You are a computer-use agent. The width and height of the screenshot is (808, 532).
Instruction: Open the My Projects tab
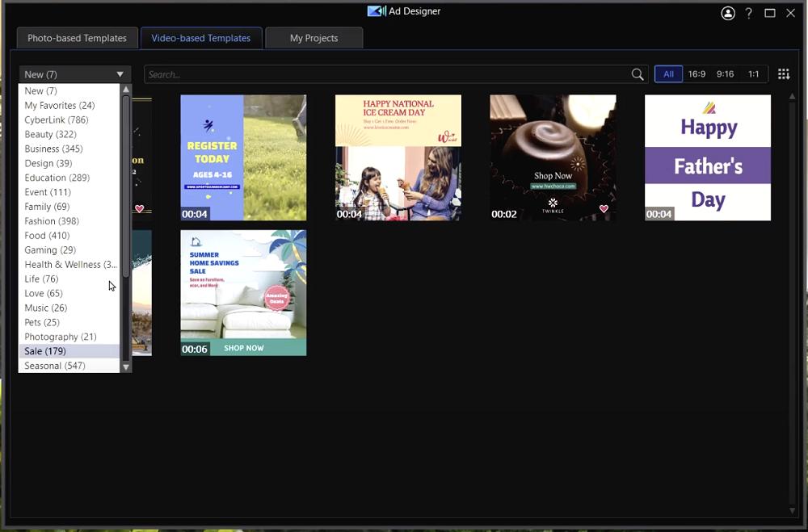(314, 37)
